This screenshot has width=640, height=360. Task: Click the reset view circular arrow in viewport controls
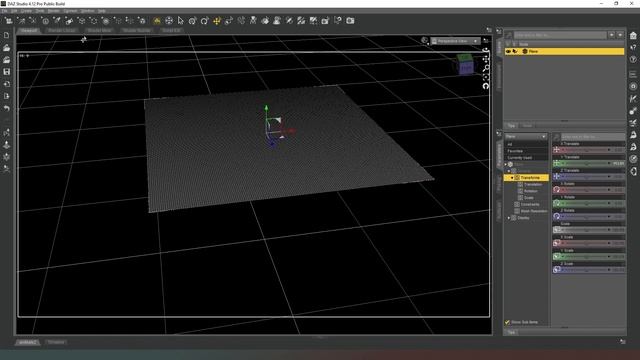click(486, 86)
